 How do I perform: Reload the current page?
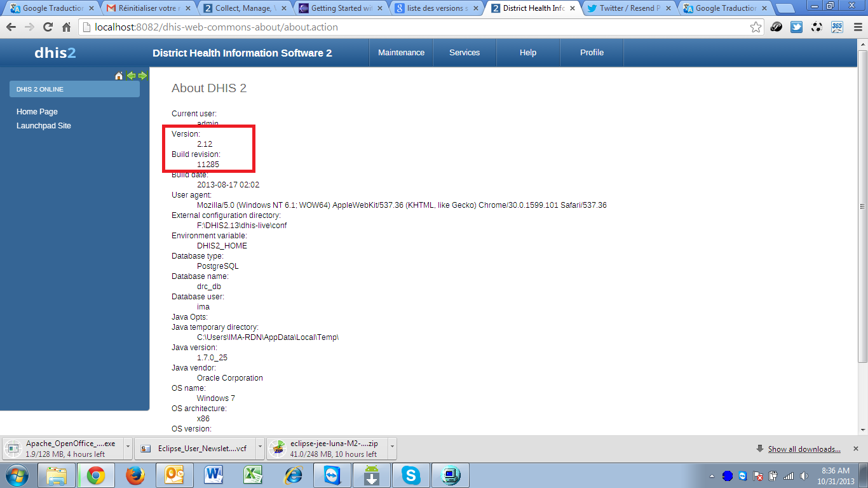(48, 27)
